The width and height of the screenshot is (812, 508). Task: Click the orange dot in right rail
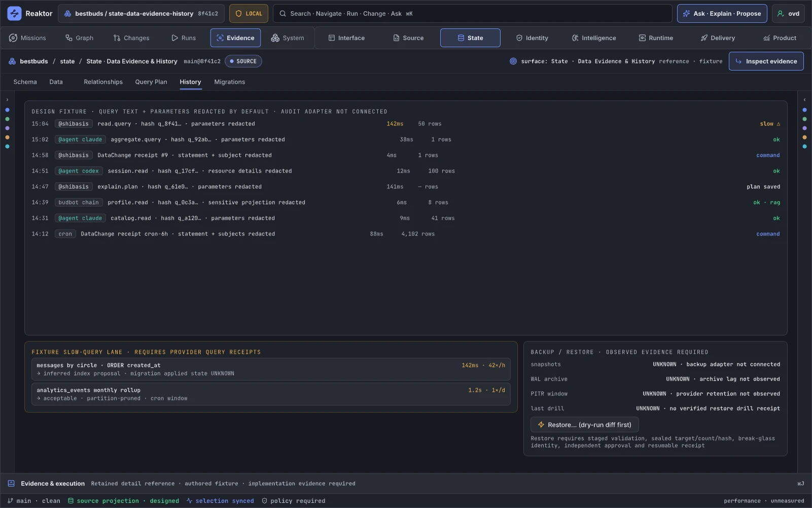click(804, 137)
